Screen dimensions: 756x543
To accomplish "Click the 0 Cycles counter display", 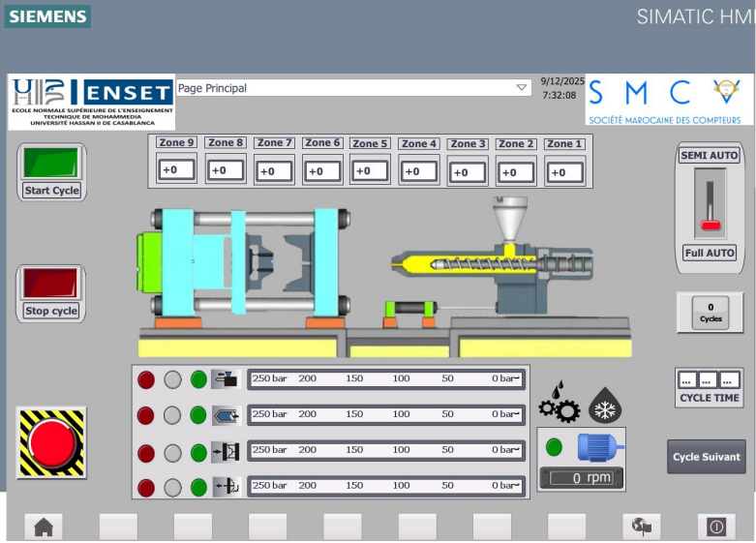I will tap(711, 313).
